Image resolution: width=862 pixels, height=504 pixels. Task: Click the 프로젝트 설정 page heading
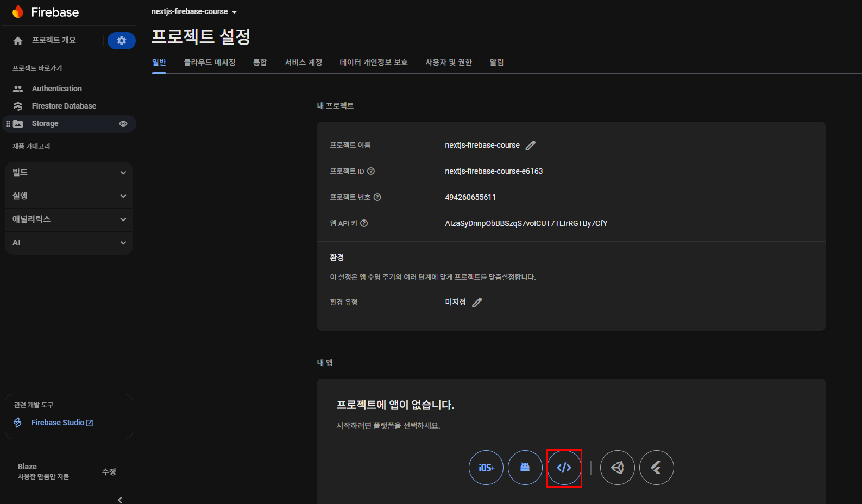(201, 36)
